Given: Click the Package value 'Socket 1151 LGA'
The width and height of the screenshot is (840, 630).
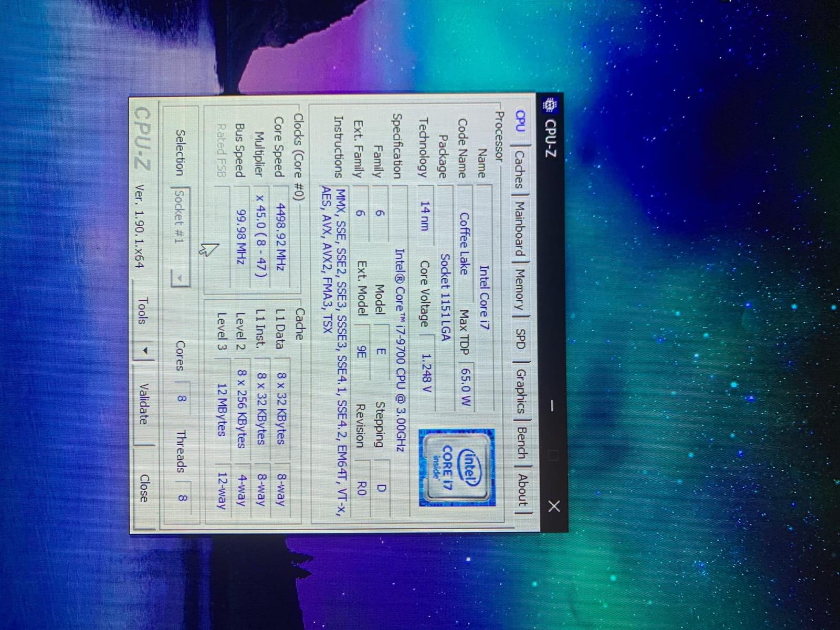Looking at the screenshot, I should click(445, 297).
